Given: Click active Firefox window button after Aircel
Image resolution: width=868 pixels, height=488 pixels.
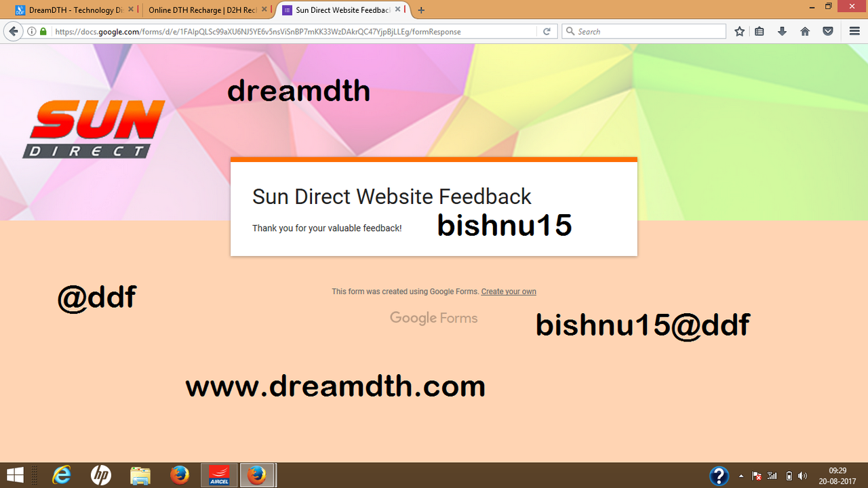Looking at the screenshot, I should (257, 476).
